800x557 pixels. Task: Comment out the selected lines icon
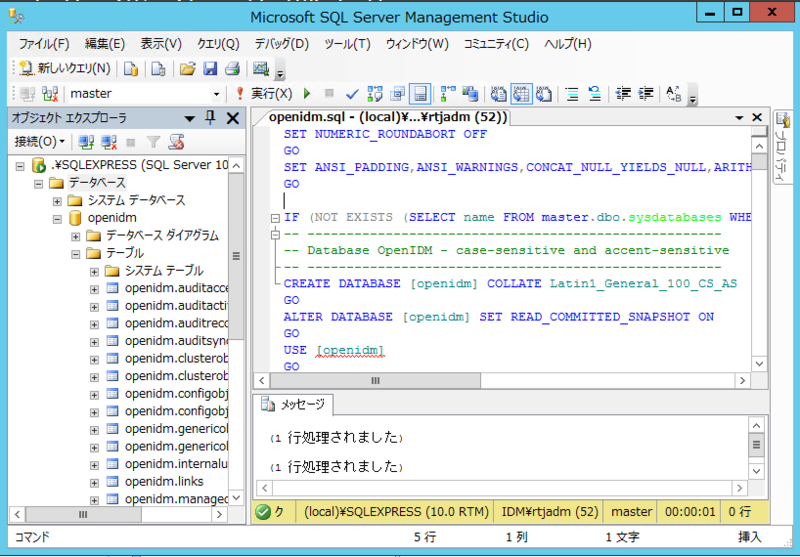click(x=572, y=94)
